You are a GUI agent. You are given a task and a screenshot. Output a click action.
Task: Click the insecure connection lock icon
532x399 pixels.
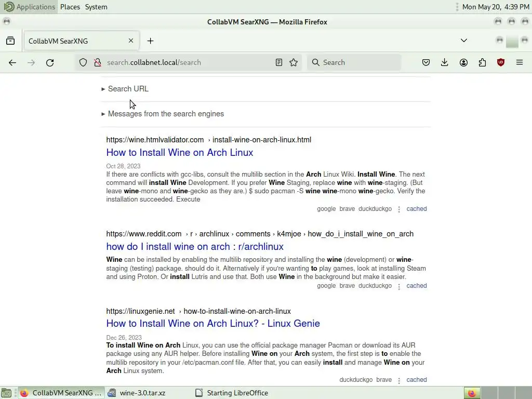pyautogui.click(x=98, y=62)
